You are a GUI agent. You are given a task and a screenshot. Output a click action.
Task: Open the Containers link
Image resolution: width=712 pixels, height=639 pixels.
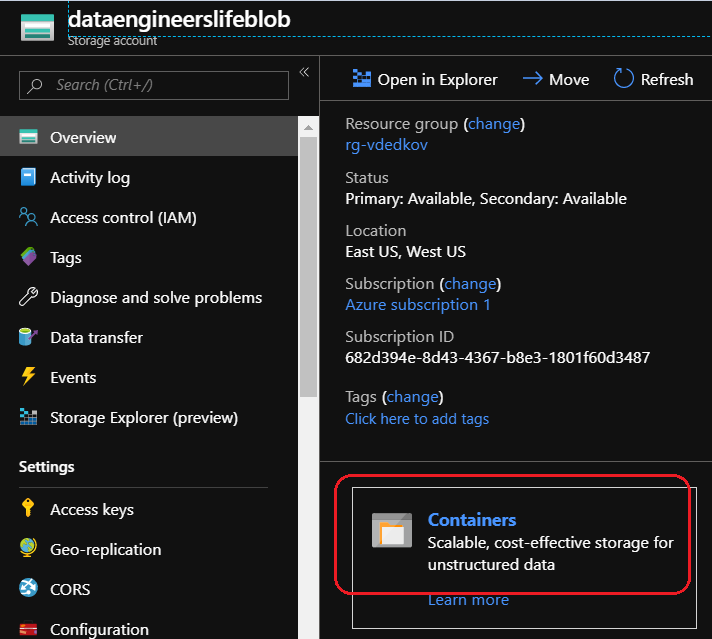[x=472, y=520]
